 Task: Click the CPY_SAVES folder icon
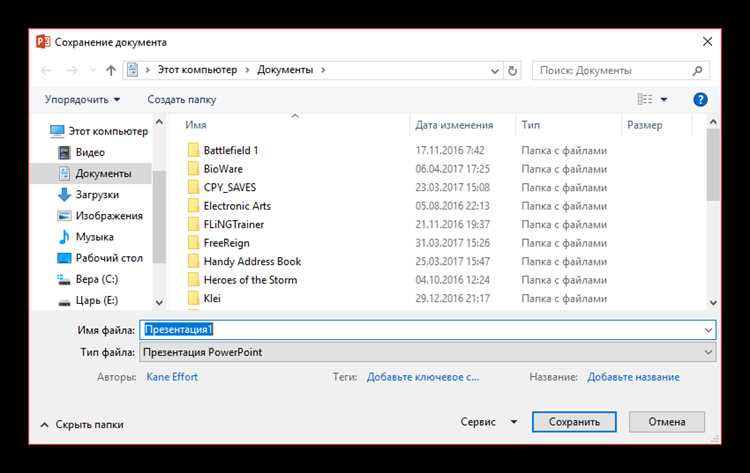click(x=193, y=187)
